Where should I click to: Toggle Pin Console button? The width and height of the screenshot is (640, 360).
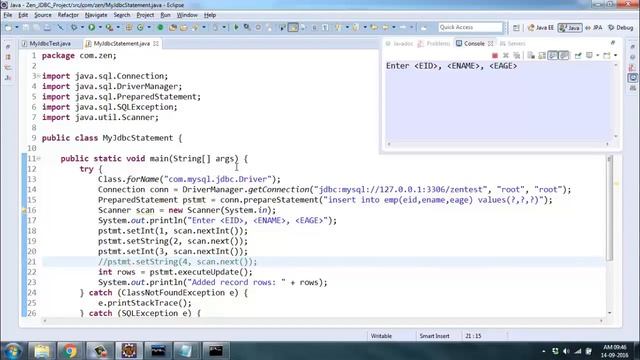pos(578,56)
